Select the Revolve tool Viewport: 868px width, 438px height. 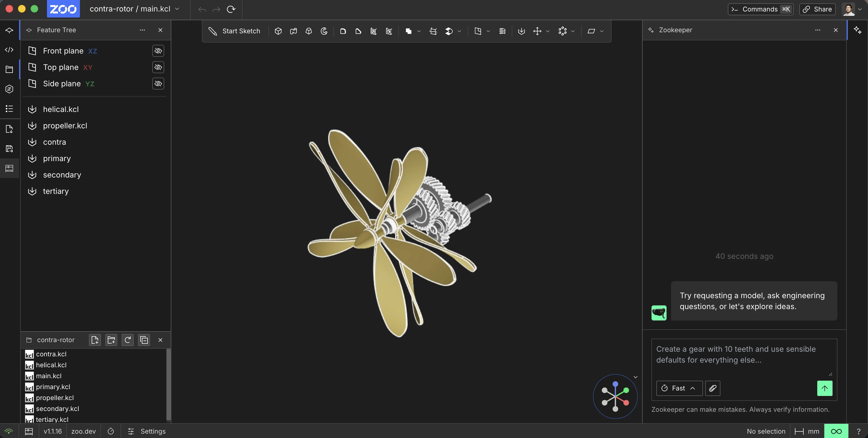(324, 31)
